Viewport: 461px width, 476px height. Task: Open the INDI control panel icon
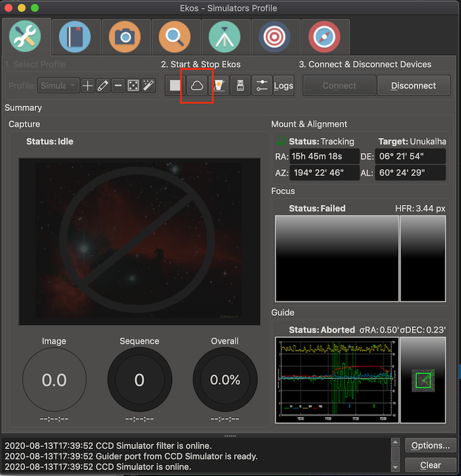pyautogui.click(x=219, y=85)
